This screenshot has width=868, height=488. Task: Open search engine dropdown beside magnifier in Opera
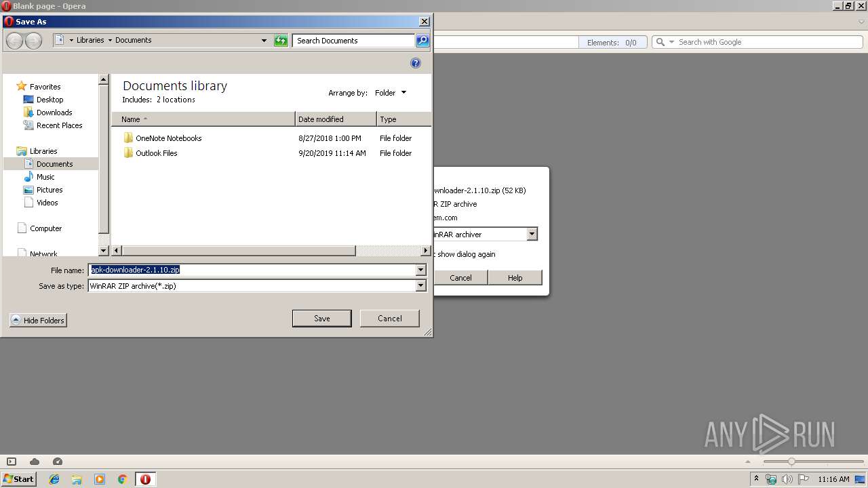pyautogui.click(x=672, y=42)
